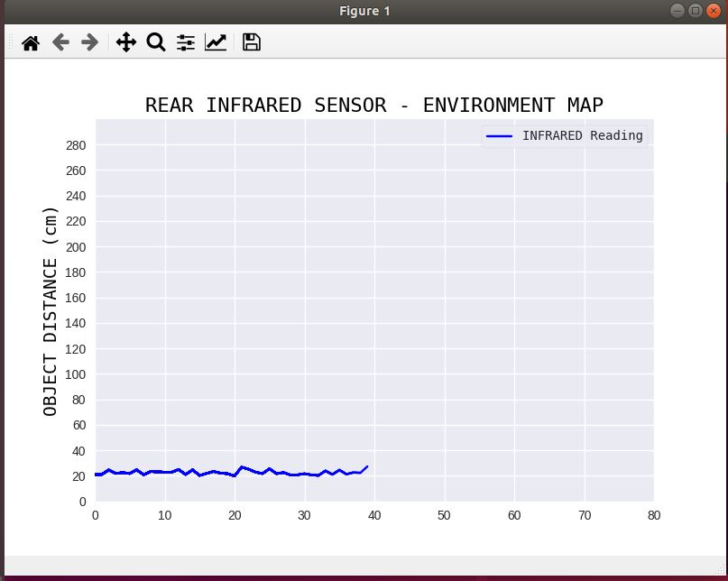
Task: Open the Edit axis parameters icon
Action: [216, 42]
